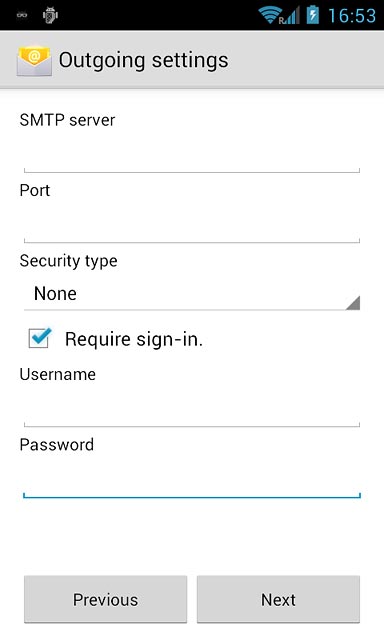Tap the Wi-Fi status icon
Viewport: 384px width, 640px height.
click(269, 15)
